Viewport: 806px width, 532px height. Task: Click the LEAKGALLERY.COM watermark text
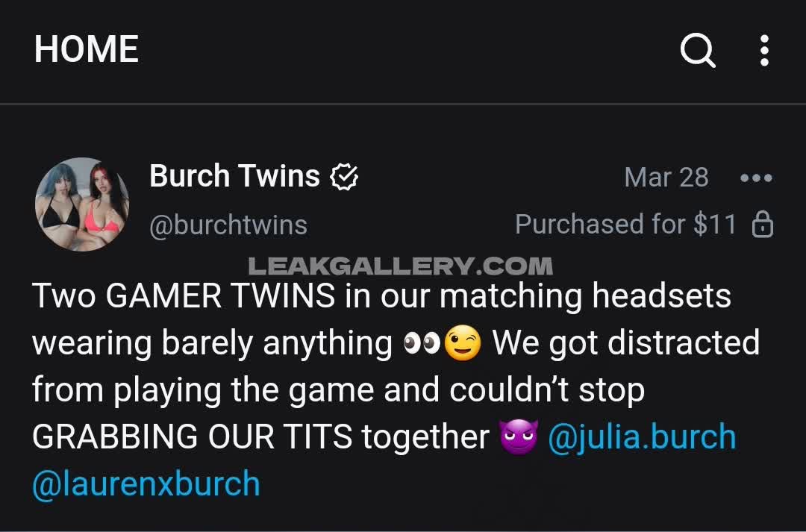401,266
